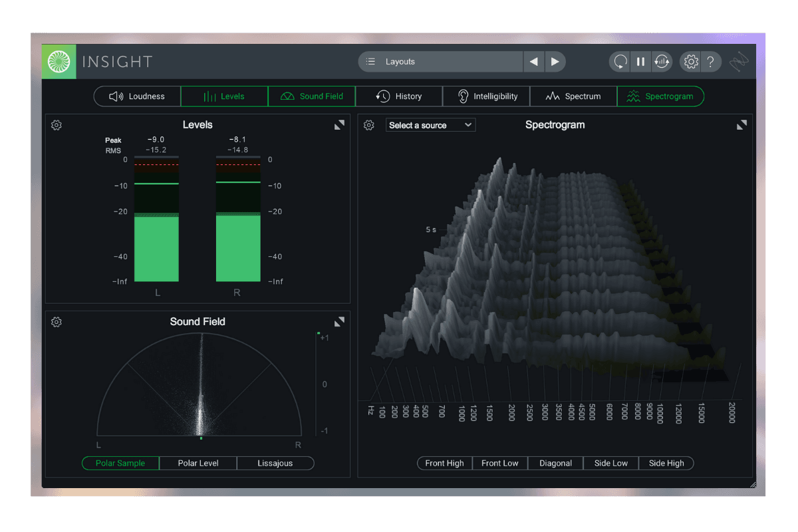Viewport: 798px width, 532px height.
Task: Click the right peak value -8.1
Action: pyautogui.click(x=237, y=140)
